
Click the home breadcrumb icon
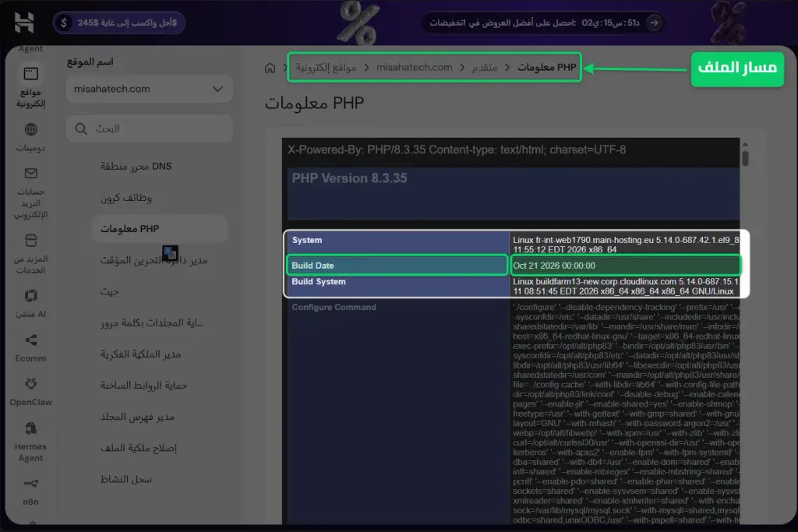[270, 68]
